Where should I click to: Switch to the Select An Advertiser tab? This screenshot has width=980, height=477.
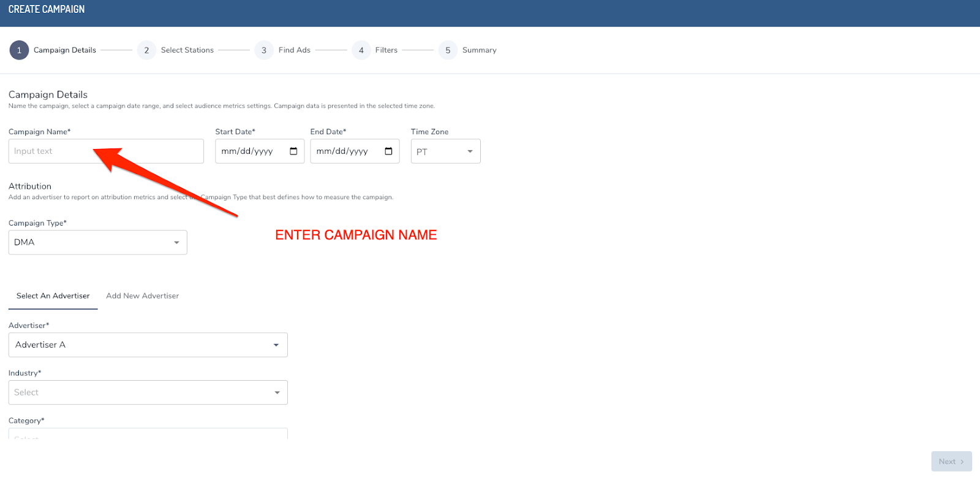pyautogui.click(x=53, y=296)
